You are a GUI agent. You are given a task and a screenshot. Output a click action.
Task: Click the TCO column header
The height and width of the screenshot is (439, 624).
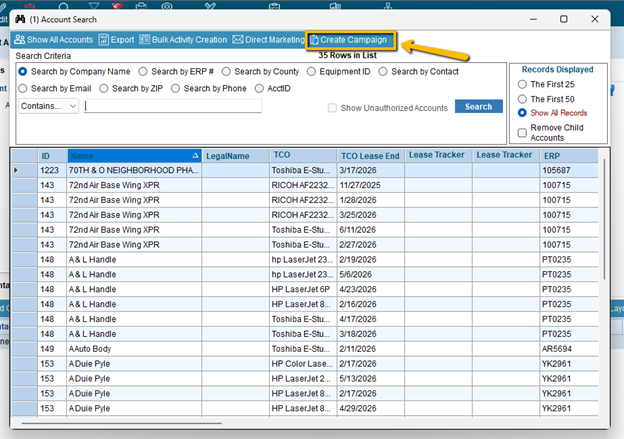(x=303, y=156)
